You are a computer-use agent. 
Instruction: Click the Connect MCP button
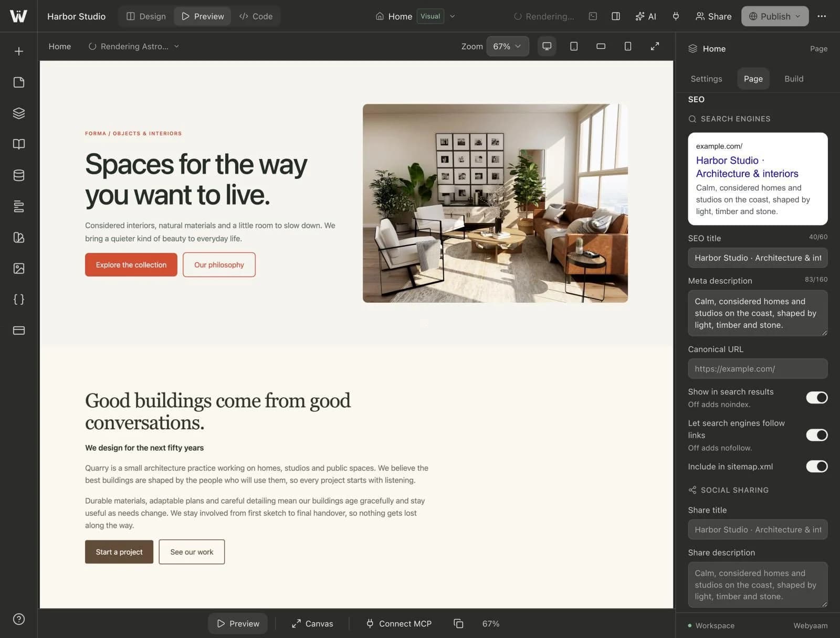click(399, 624)
